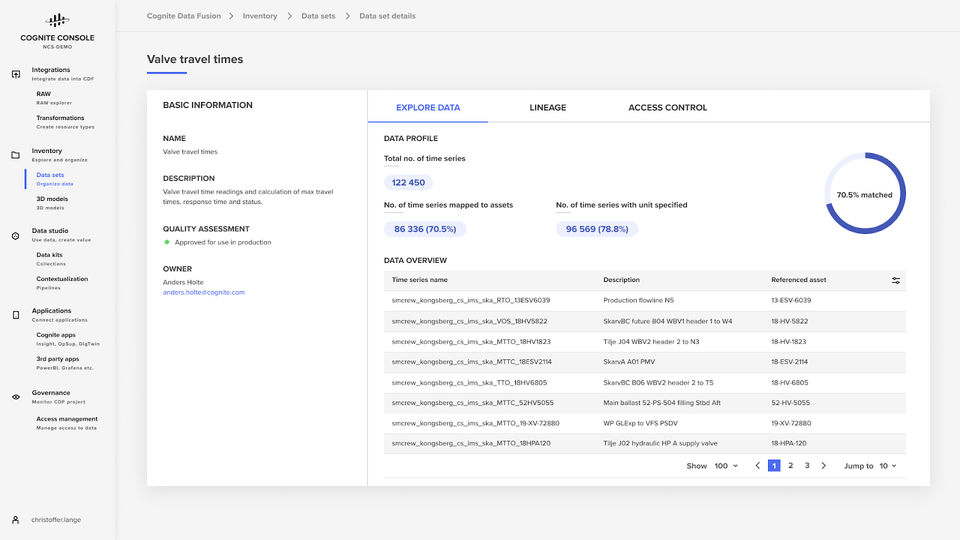This screenshot has width=960, height=540.
Task: Open 3D models in sidebar
Action: (52, 199)
